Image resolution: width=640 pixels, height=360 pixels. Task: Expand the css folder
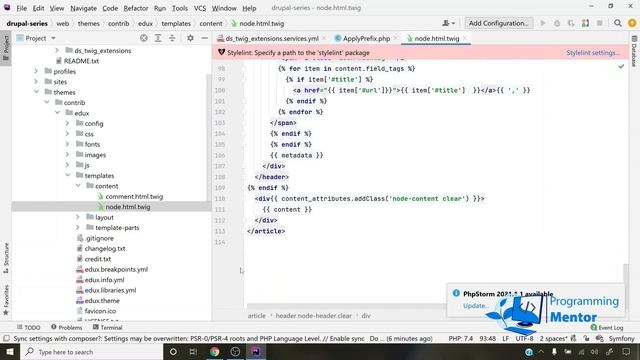(67, 133)
